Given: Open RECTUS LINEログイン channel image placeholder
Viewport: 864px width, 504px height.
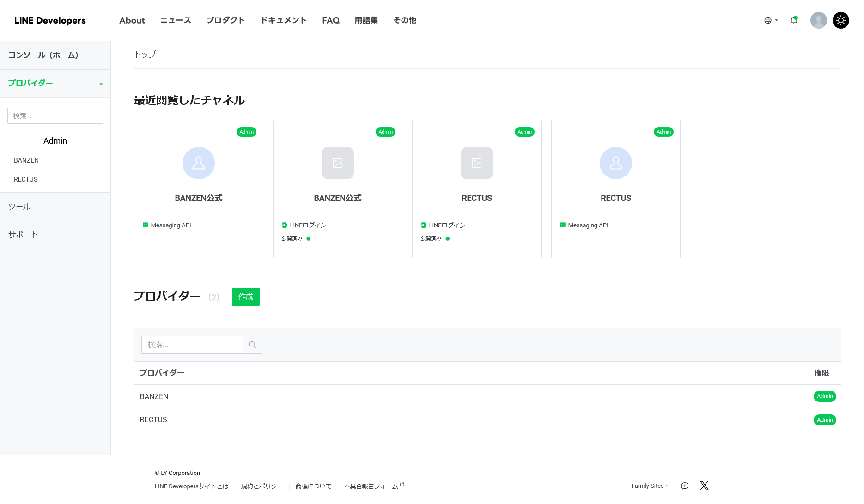Looking at the screenshot, I should 477,163.
